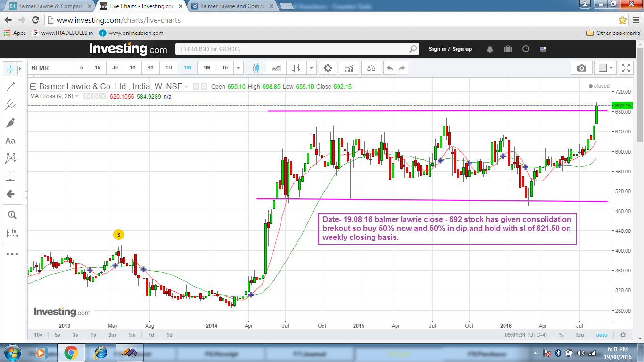
Task: Select the XABCD pattern tool
Action: [x=10, y=158]
